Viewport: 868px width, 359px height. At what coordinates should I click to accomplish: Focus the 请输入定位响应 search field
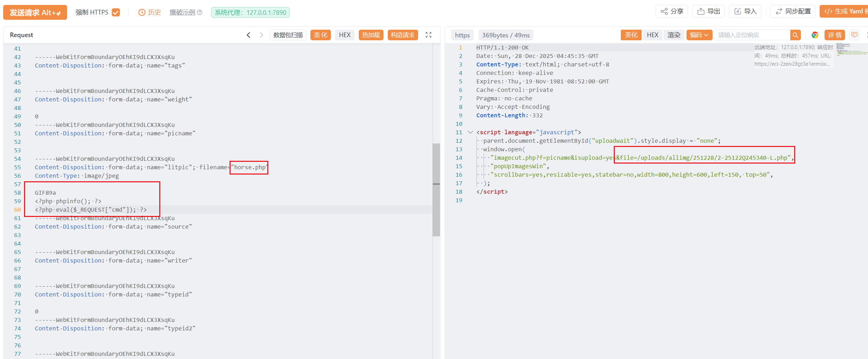click(x=752, y=35)
